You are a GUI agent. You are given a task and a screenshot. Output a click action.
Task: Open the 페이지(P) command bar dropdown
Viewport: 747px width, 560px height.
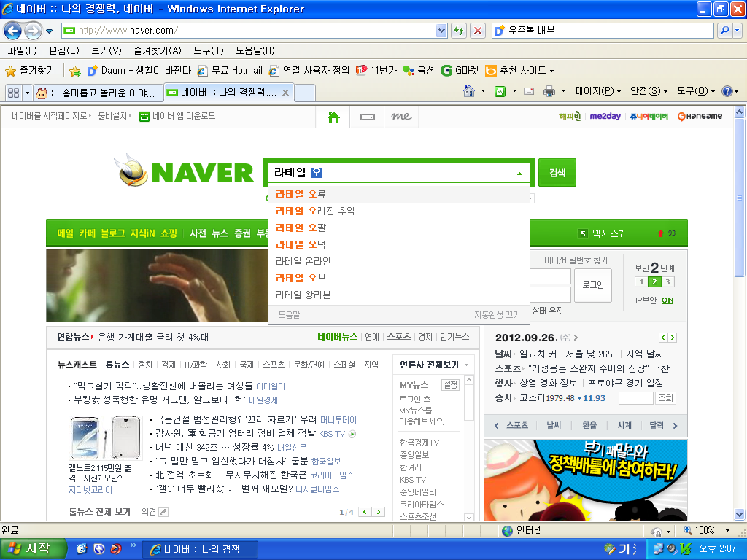(x=598, y=91)
